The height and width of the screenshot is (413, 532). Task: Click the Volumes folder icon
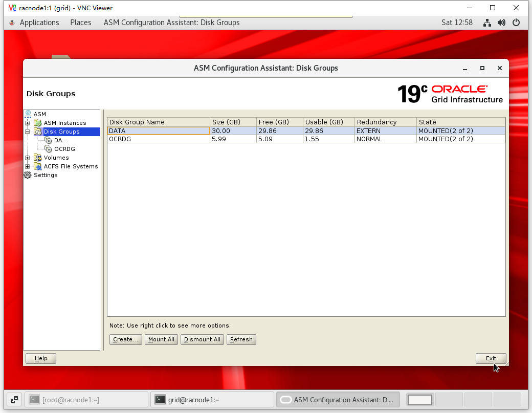point(38,158)
